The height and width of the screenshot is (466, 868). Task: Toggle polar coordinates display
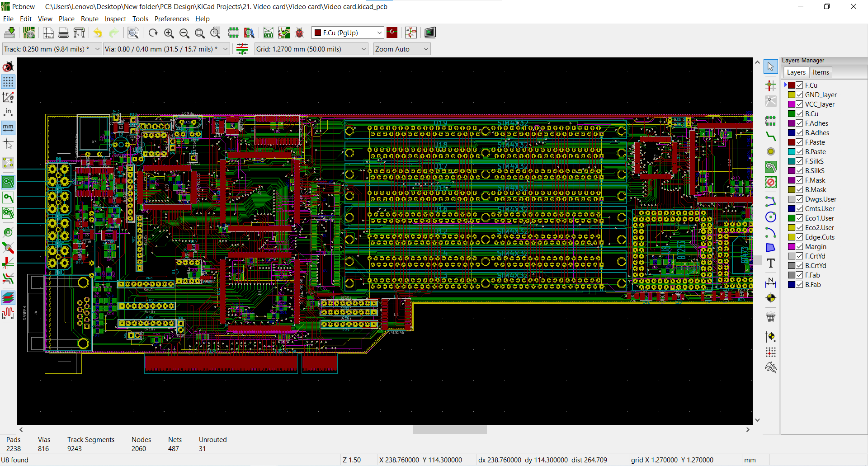8,97
